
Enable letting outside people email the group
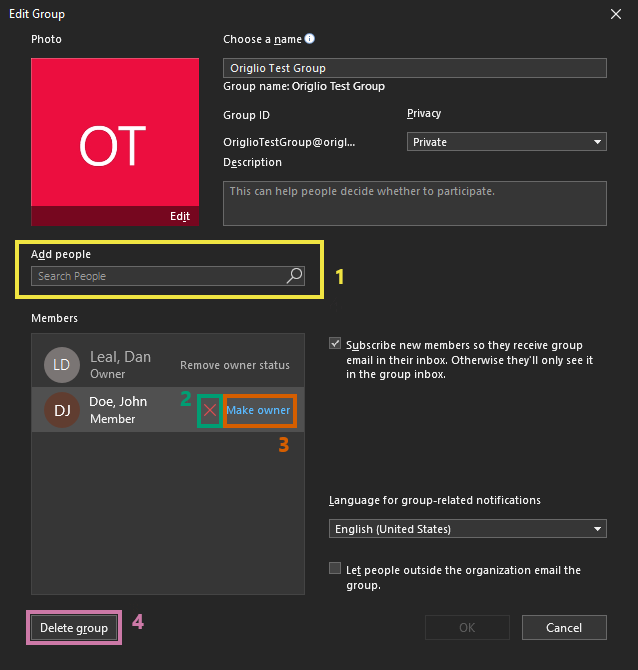pyautogui.click(x=335, y=568)
